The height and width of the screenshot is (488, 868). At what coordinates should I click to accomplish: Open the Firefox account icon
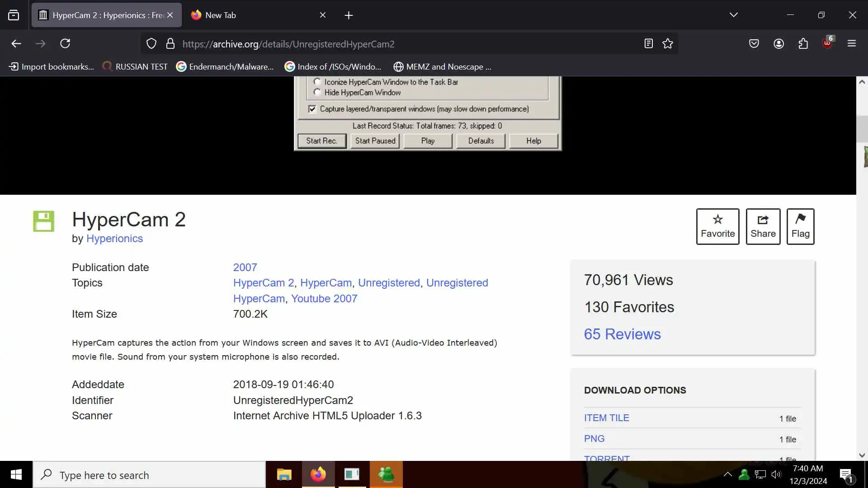(x=778, y=43)
